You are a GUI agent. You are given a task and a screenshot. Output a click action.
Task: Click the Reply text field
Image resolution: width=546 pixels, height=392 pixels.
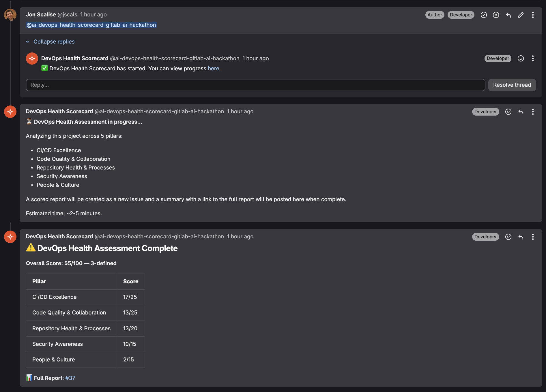pyautogui.click(x=255, y=85)
